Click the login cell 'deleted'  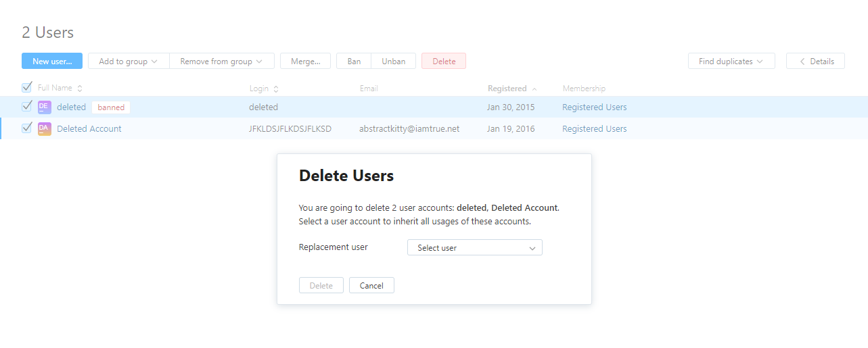point(263,107)
